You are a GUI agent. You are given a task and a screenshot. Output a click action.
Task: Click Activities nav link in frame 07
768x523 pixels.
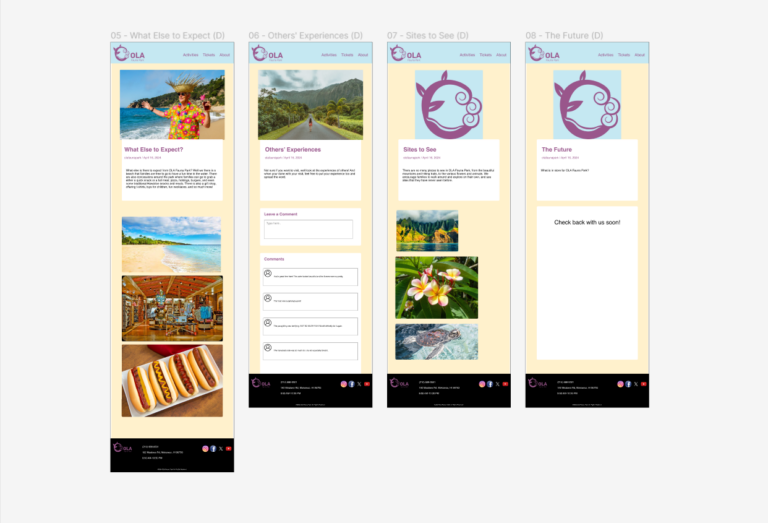click(x=467, y=55)
